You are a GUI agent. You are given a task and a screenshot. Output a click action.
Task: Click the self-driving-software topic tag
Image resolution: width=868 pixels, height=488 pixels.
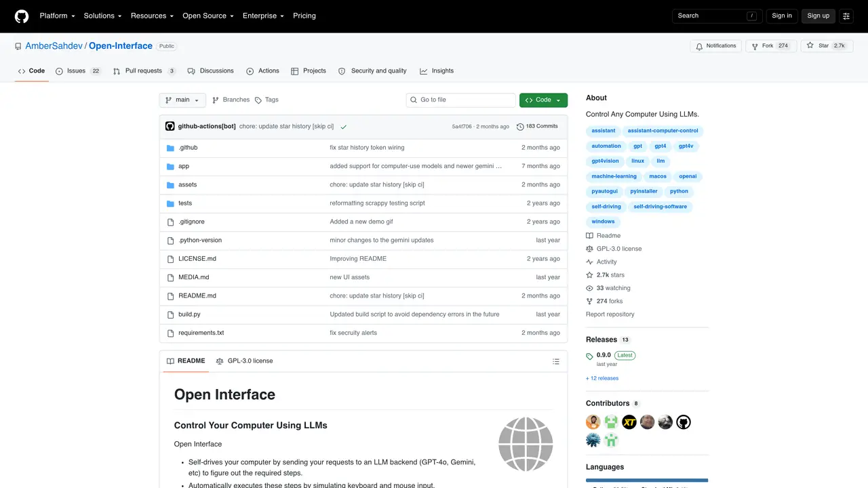coord(660,207)
